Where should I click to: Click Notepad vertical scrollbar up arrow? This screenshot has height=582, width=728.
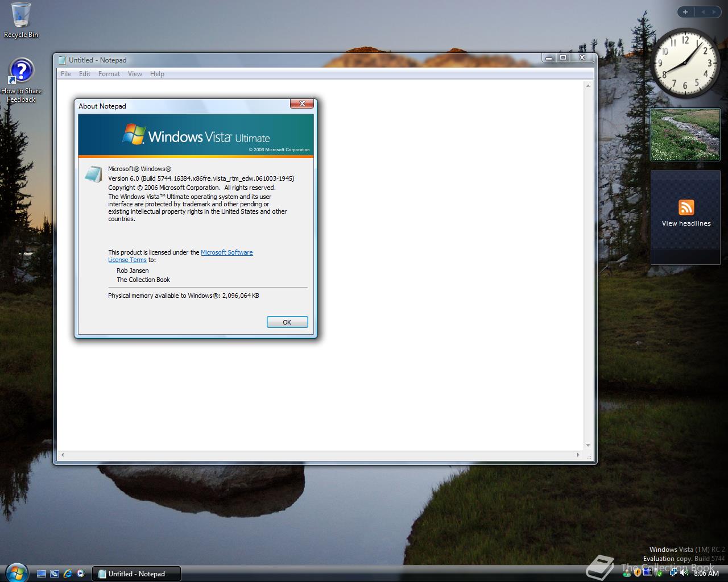coord(588,86)
